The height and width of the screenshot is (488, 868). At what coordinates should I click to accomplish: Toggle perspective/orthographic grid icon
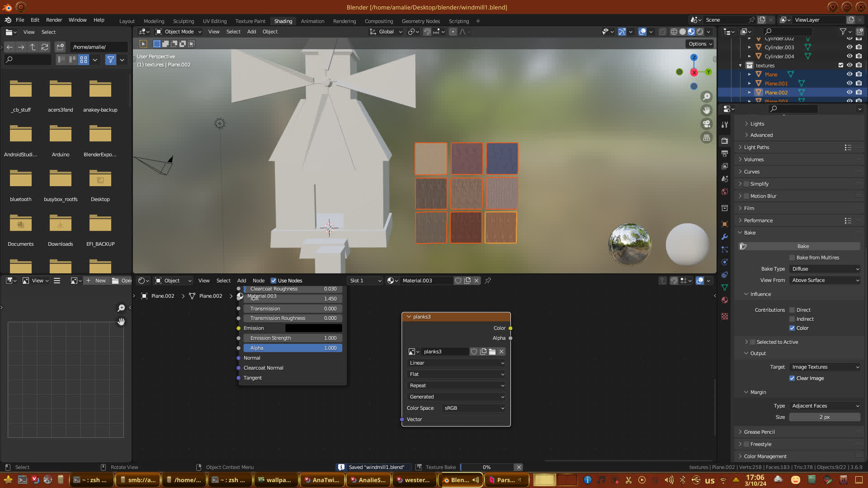(707, 138)
